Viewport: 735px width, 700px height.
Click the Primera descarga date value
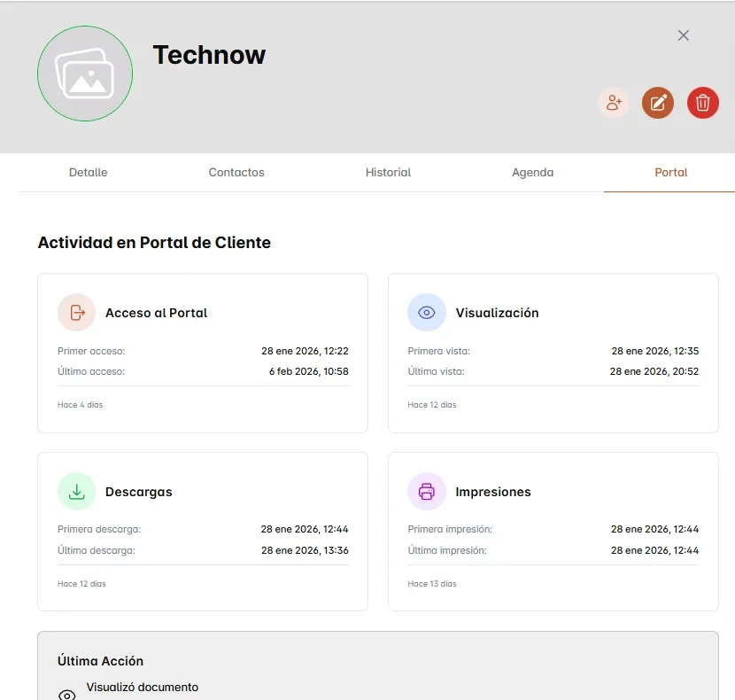click(x=305, y=529)
